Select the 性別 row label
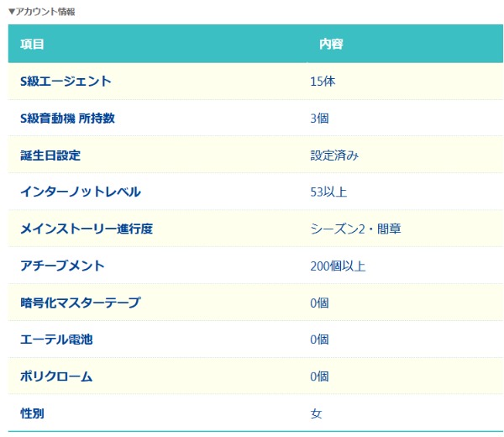 point(32,413)
